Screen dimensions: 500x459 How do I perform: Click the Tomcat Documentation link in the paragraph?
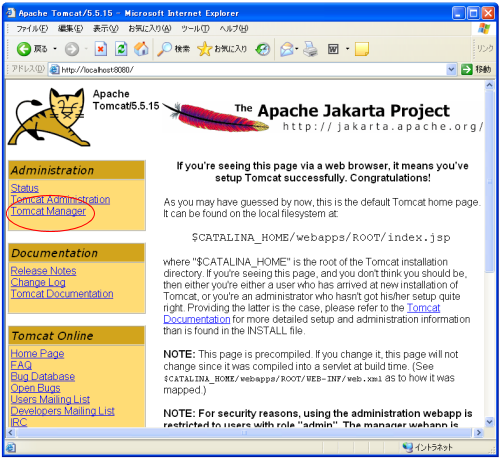click(423, 308)
